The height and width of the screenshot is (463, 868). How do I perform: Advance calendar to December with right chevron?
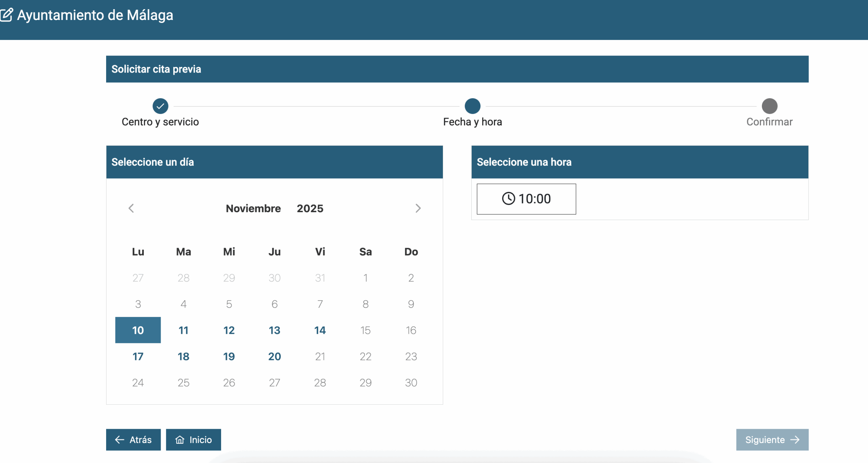[x=418, y=208]
